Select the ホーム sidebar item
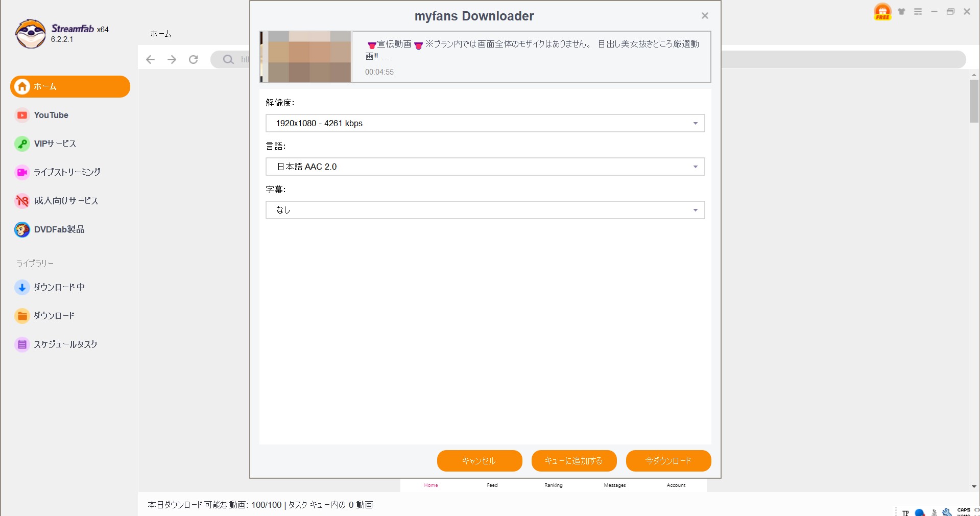This screenshot has width=980, height=516. coord(70,86)
